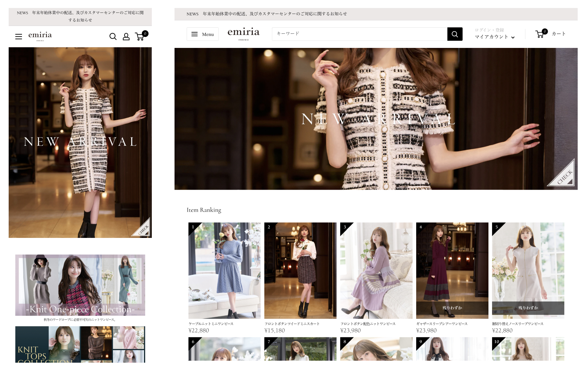
Task: Open the Knit One-piece Collection banner
Action: click(x=80, y=285)
